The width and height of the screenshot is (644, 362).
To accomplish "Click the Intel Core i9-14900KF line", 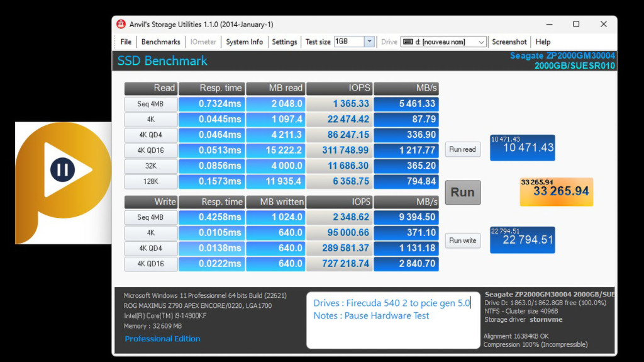I will point(165,316).
